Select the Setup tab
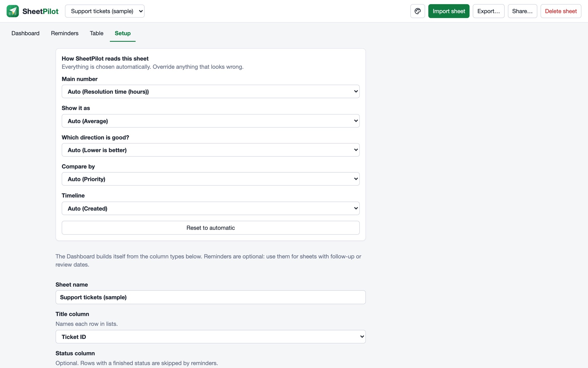 [x=123, y=33]
